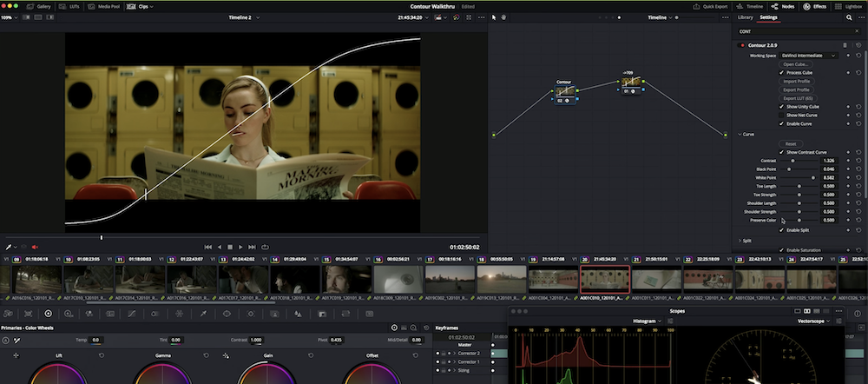Select the Color Wheels palette icon
The height and width of the screenshot is (384, 868).
tap(48, 314)
